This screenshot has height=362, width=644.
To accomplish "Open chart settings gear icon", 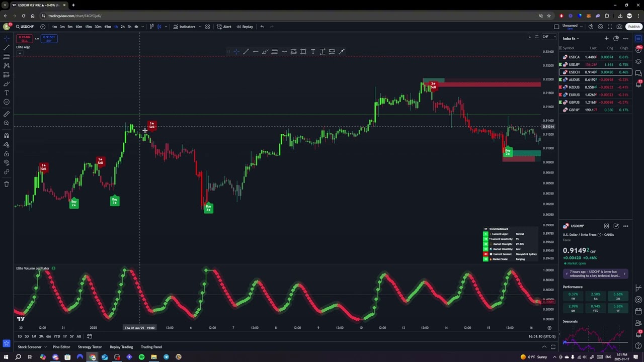I will [x=600, y=27].
